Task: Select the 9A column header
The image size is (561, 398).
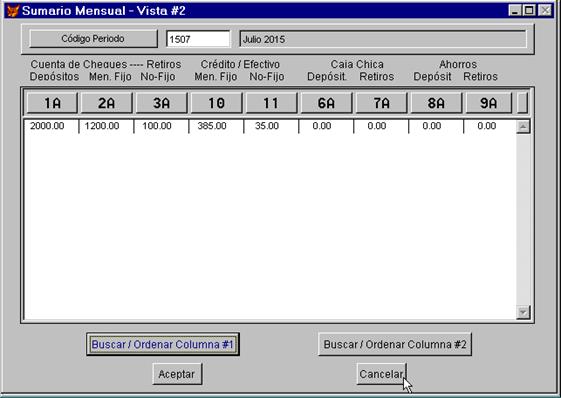Action: 489,103
